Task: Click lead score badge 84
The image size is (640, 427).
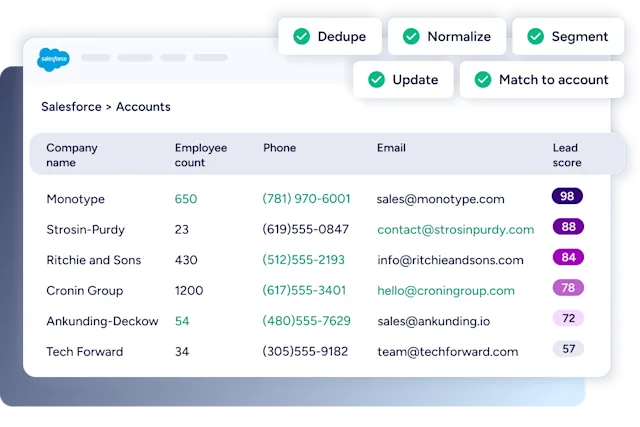Action: pyautogui.click(x=568, y=257)
